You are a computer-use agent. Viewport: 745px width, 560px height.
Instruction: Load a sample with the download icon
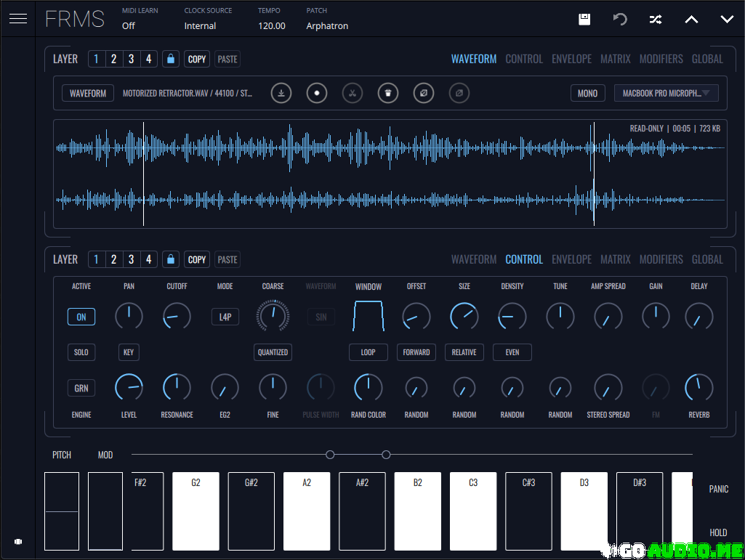coord(281,93)
